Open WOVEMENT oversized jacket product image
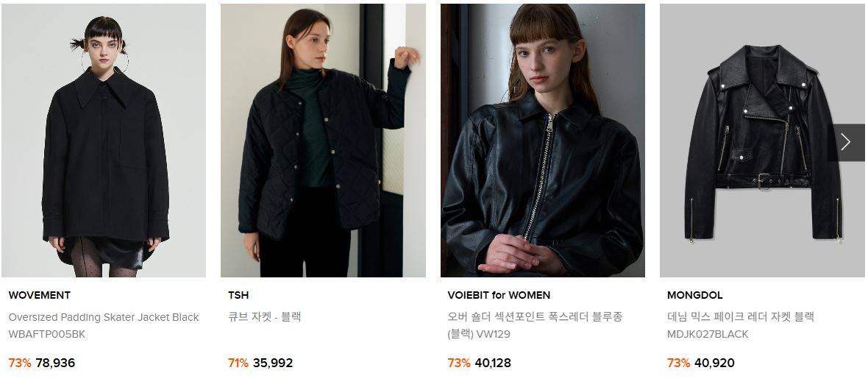868x387 pixels. 104,140
